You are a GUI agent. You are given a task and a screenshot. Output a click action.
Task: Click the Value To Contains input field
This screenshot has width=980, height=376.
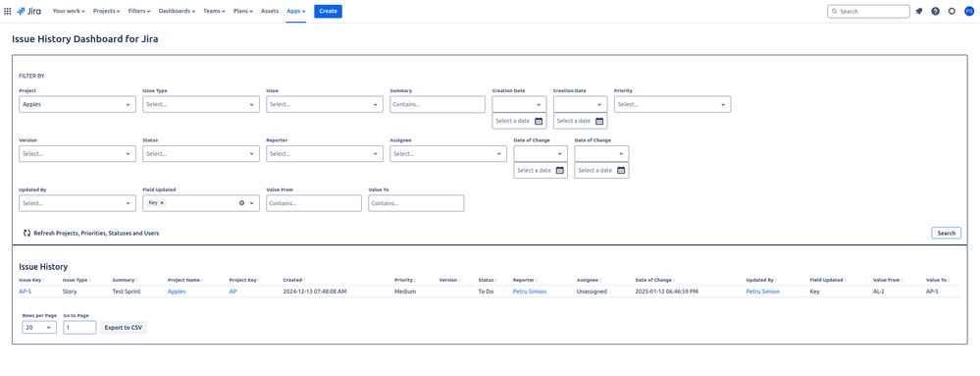pyautogui.click(x=416, y=203)
